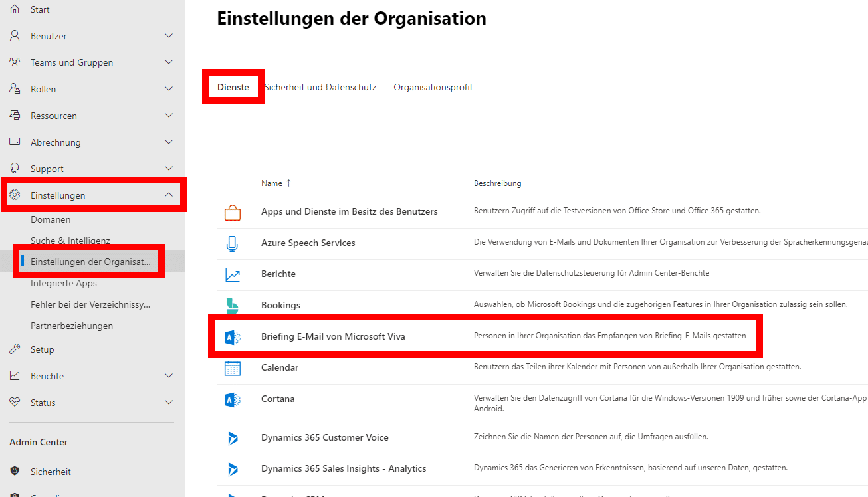Click the Setup label in sidebar
The width and height of the screenshot is (868, 497).
click(43, 349)
